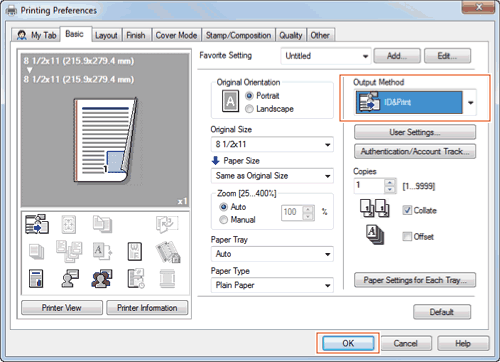Image resolution: width=500 pixels, height=362 pixels.
Task: Decrease copies with the down spinner arrow
Action: click(x=390, y=190)
